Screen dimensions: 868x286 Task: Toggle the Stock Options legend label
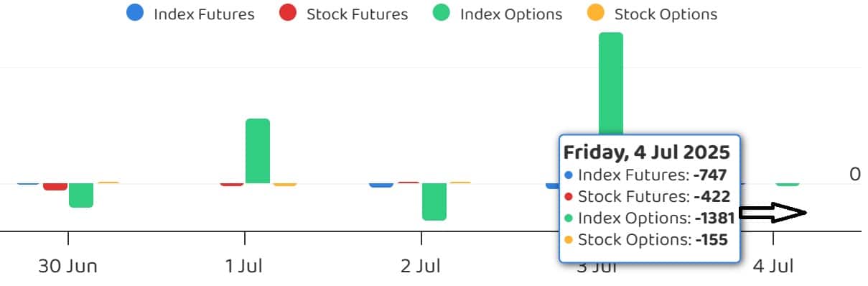(x=666, y=14)
